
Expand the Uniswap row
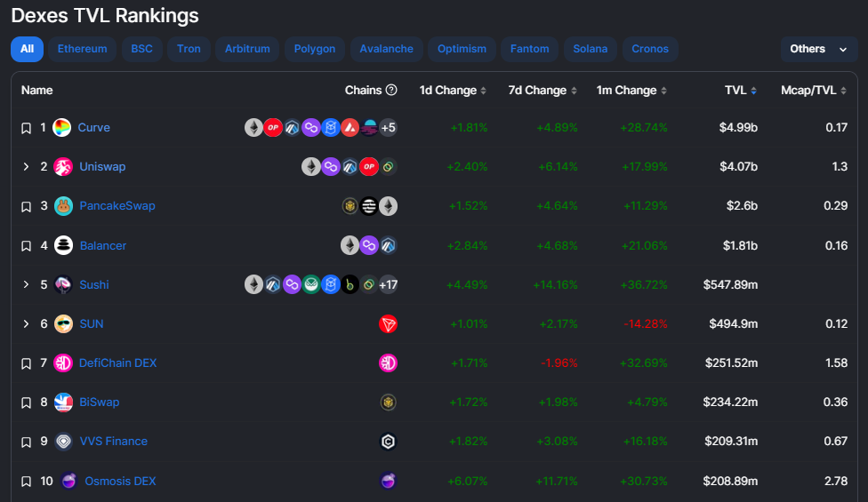[x=26, y=166]
